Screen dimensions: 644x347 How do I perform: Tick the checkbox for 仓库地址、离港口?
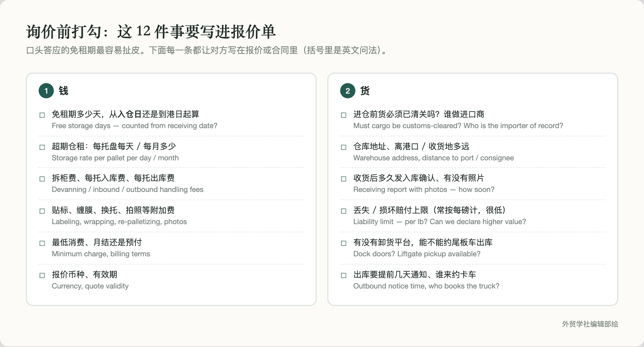pos(344,147)
